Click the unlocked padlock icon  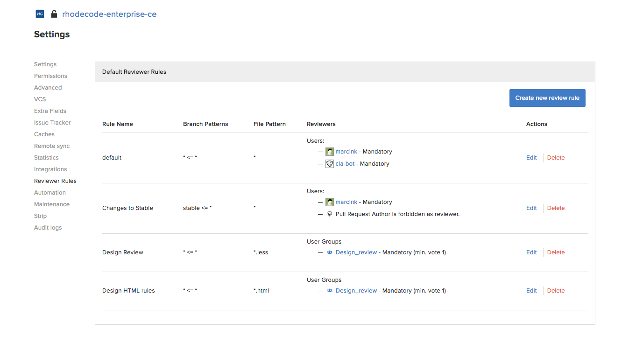click(x=54, y=14)
